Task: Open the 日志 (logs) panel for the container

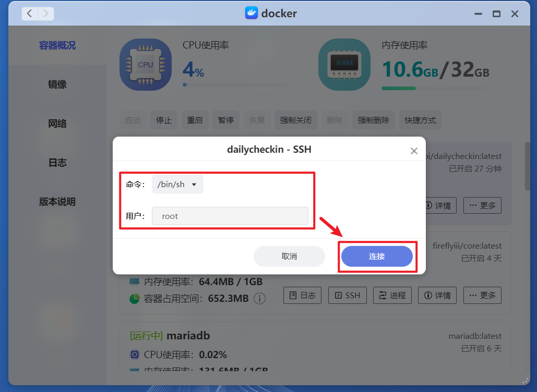Action: [x=302, y=295]
